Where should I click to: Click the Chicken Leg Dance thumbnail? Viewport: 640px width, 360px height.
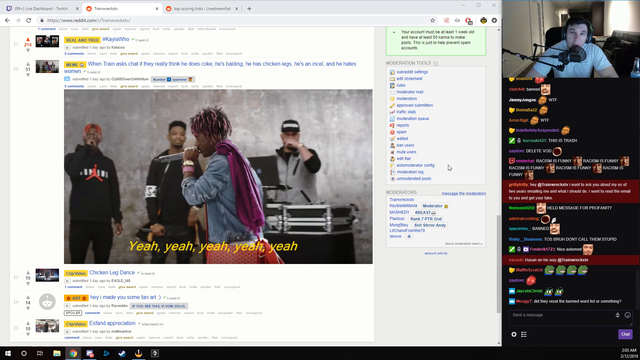point(47,275)
